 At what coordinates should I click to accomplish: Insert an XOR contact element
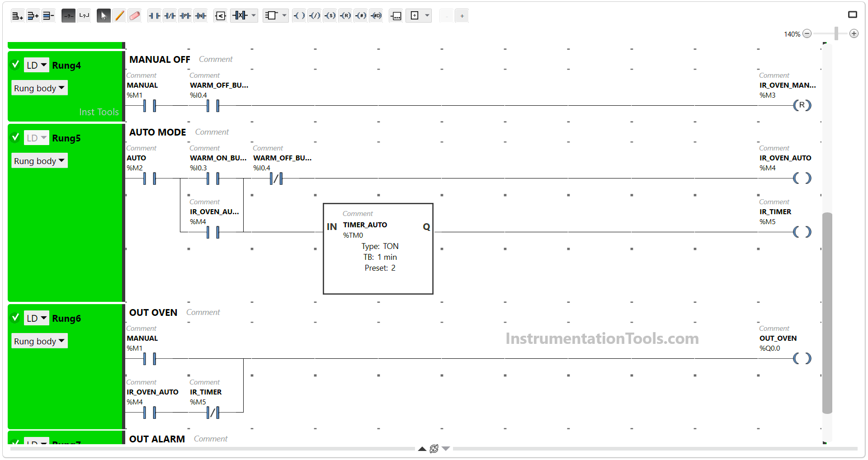(x=240, y=16)
